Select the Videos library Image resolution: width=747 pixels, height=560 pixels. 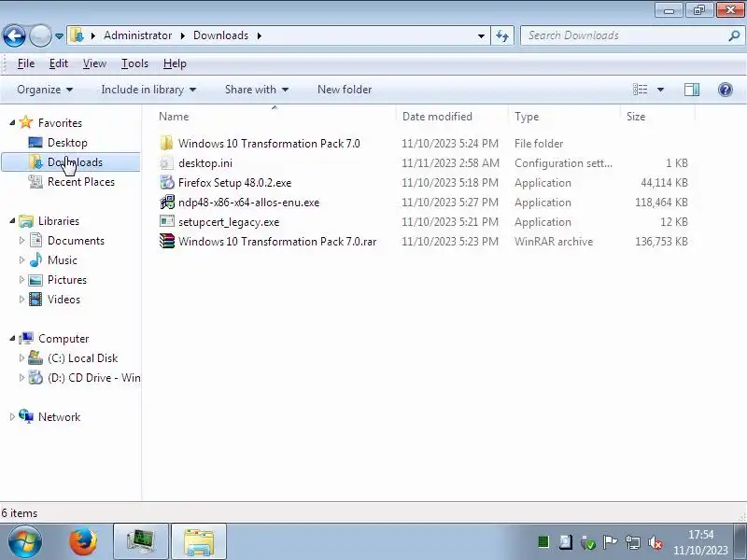[63, 299]
